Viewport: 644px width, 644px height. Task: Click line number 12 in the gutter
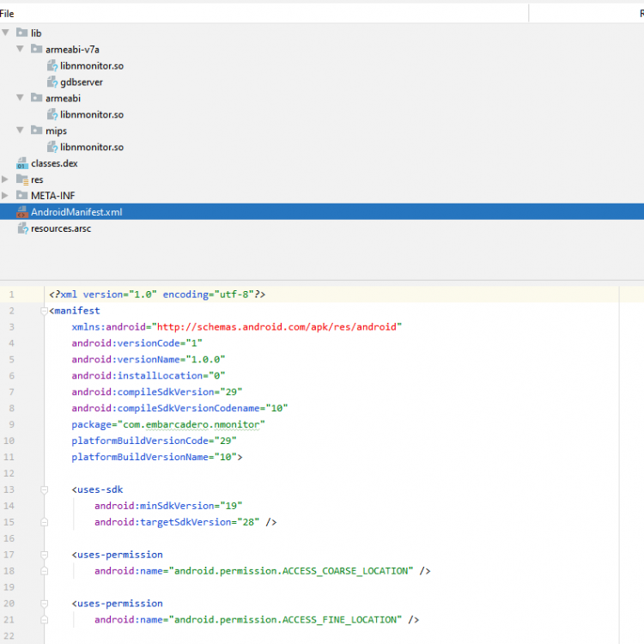coord(9,473)
